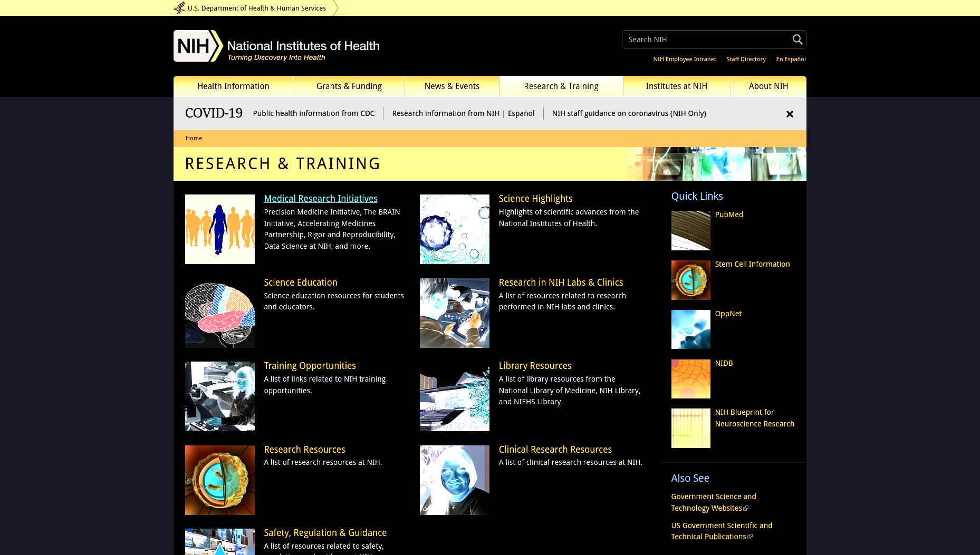Open Research information from NIH link

click(446, 113)
